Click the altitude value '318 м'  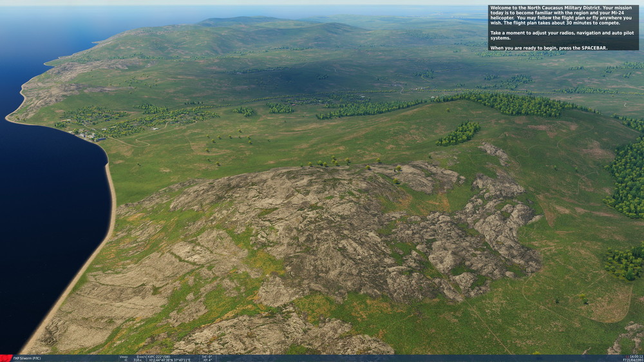[x=137, y=360]
